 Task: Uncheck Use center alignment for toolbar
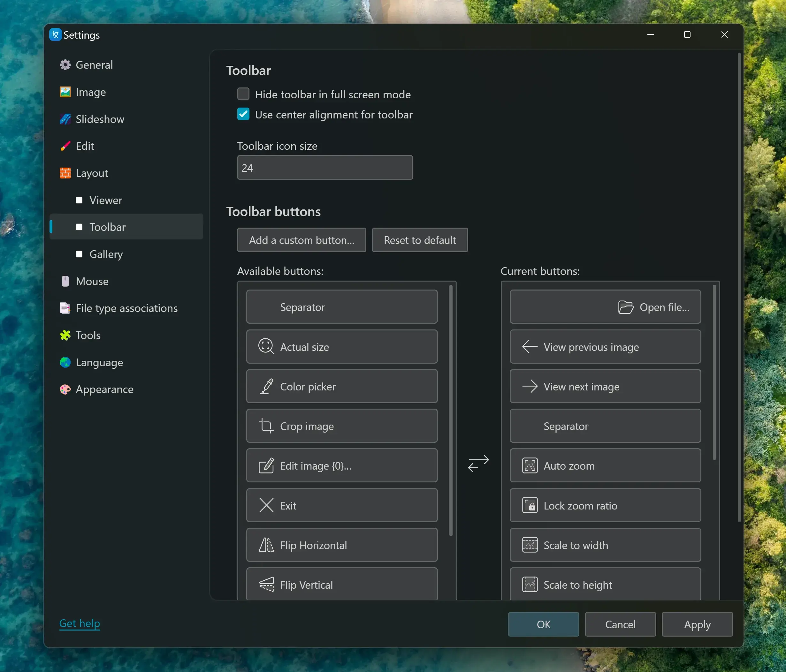[243, 114]
